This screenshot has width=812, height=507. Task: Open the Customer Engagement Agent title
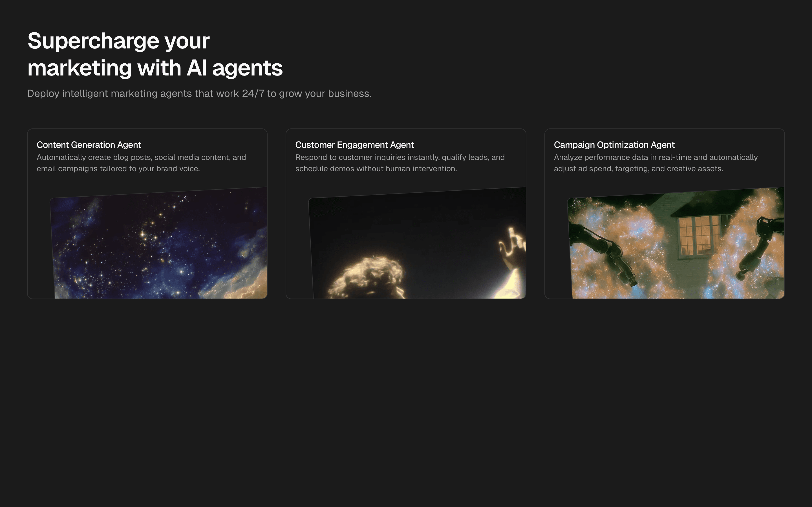click(354, 145)
